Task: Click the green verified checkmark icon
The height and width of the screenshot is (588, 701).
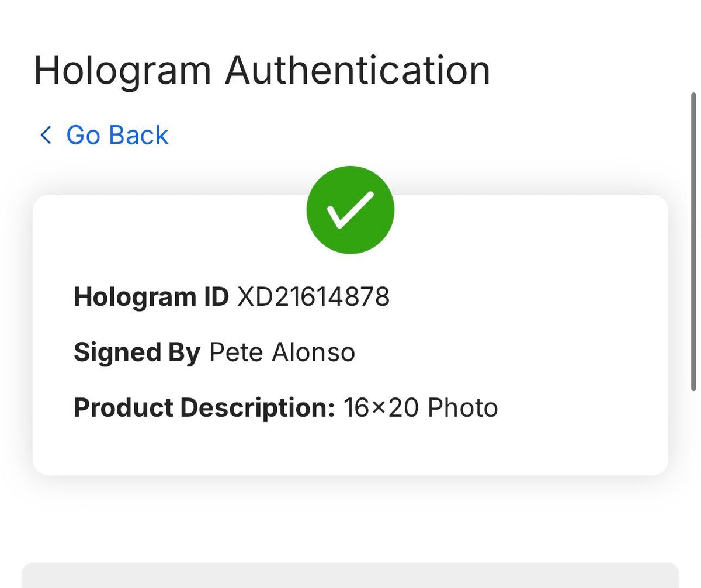Action: [x=350, y=210]
